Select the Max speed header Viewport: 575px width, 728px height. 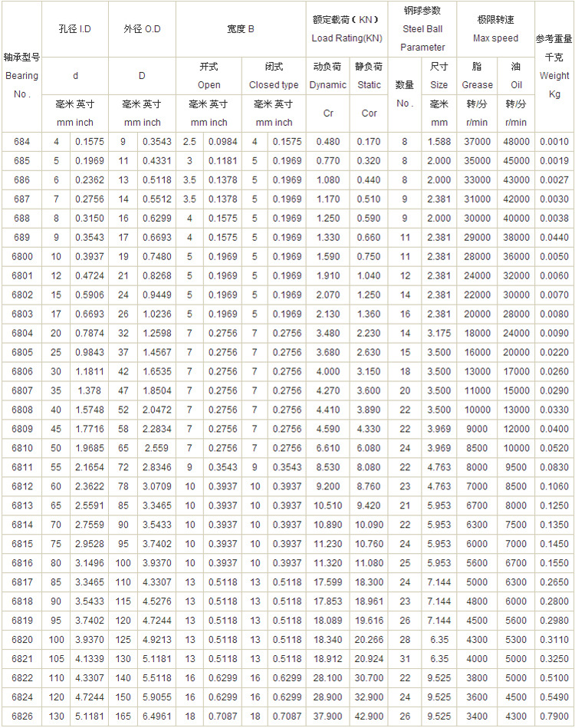(495, 29)
